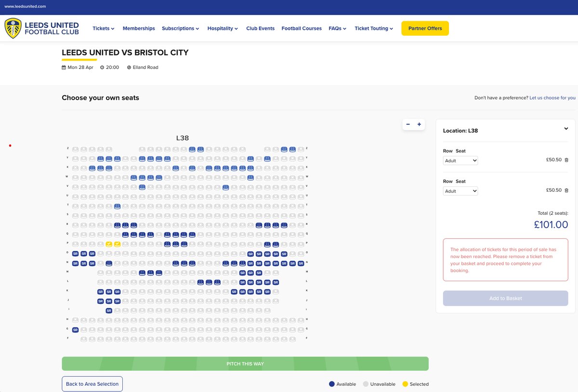The width and height of the screenshot is (578, 392).
Task: Click the www.leedsunited.com address text
Action: pos(25,6)
